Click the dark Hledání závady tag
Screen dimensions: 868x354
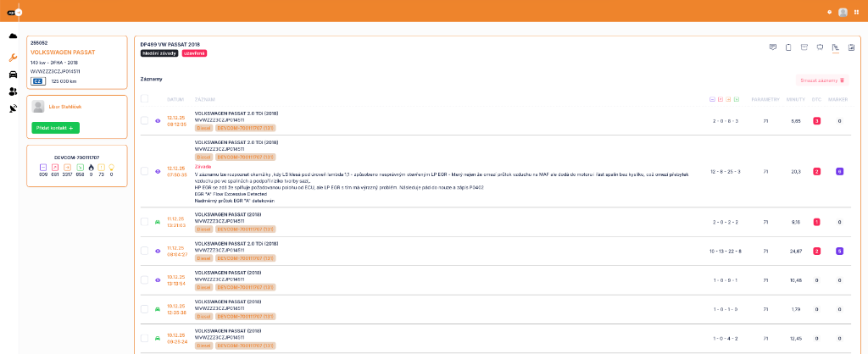pyautogui.click(x=159, y=53)
